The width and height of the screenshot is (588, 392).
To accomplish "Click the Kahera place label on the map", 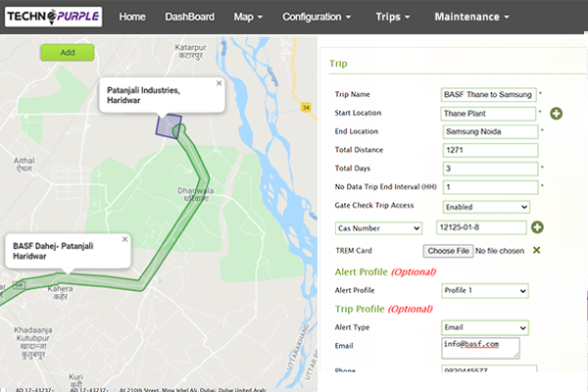I will coord(60,293).
